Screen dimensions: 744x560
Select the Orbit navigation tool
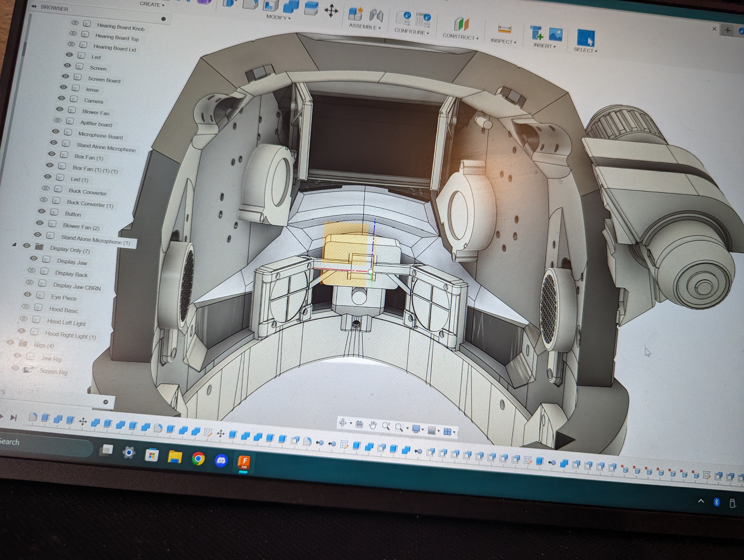click(343, 423)
